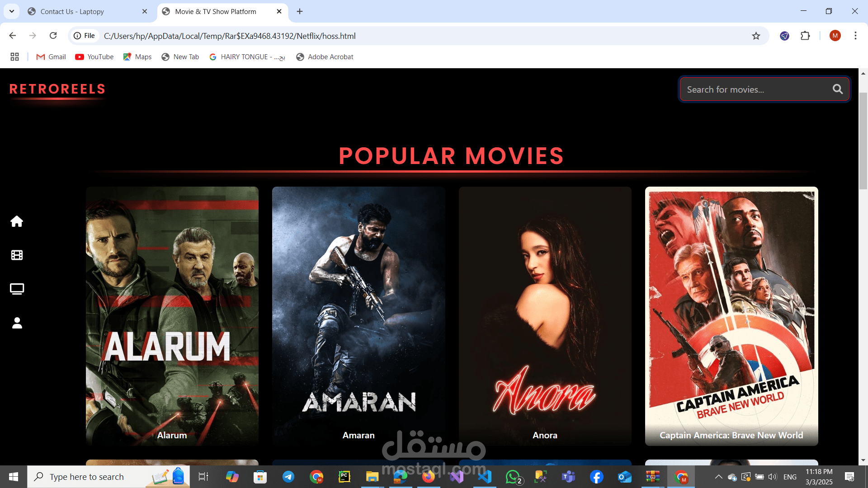Viewport: 868px width, 488px height.
Task: Open the YouTube bookmark
Action: coord(94,57)
